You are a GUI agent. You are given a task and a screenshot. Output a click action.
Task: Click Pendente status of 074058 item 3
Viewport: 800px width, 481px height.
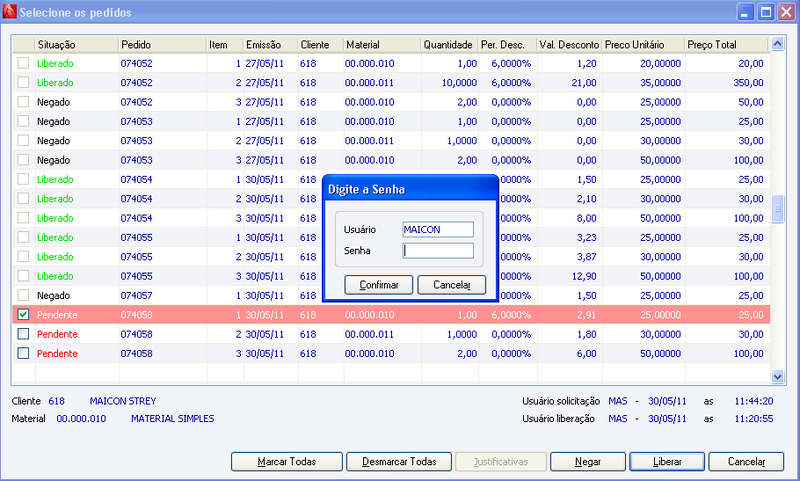(x=57, y=353)
